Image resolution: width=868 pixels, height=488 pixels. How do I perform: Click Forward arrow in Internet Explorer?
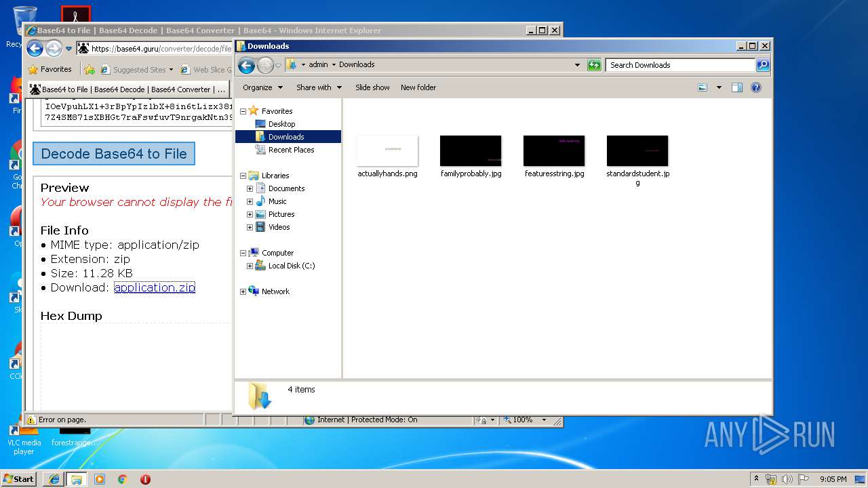coord(54,48)
